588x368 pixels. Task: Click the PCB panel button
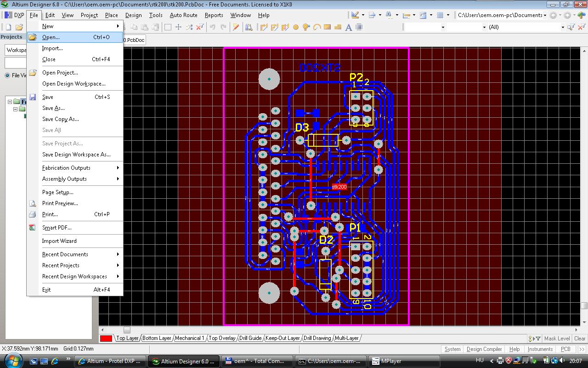tap(565, 349)
